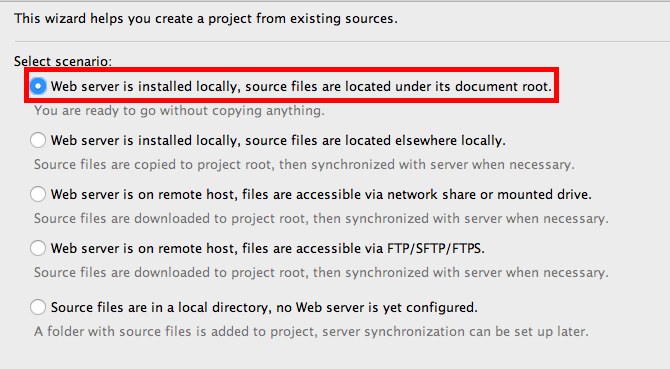
Task: Click 'This wizard helps you create a project' text
Action: click(206, 19)
